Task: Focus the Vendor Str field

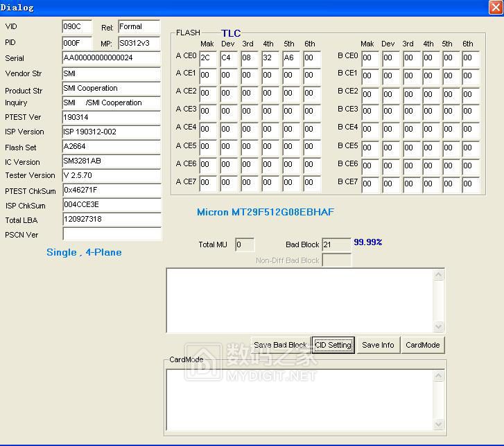Action: click(x=111, y=73)
